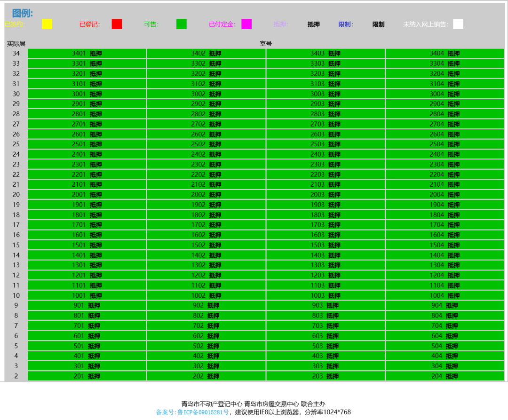Click floor number 17 label

coord(16,225)
